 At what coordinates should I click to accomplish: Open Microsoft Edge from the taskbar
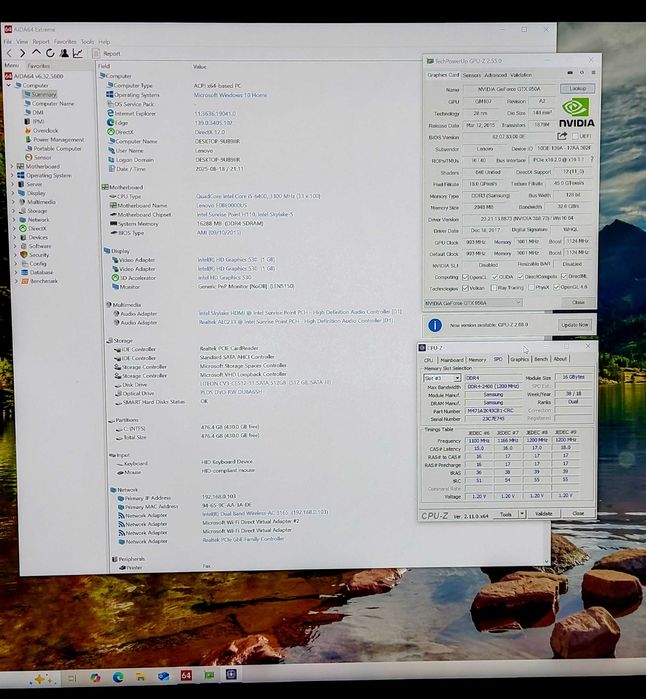118,678
